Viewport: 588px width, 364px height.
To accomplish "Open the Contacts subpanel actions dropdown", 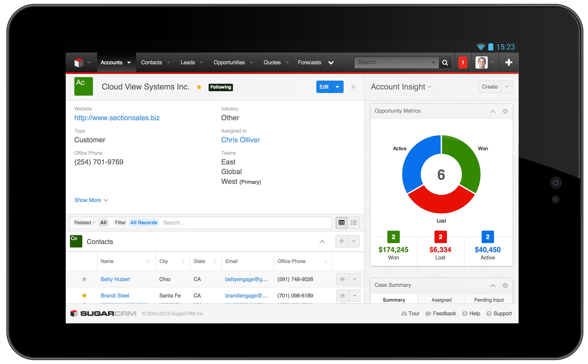I will coord(354,241).
